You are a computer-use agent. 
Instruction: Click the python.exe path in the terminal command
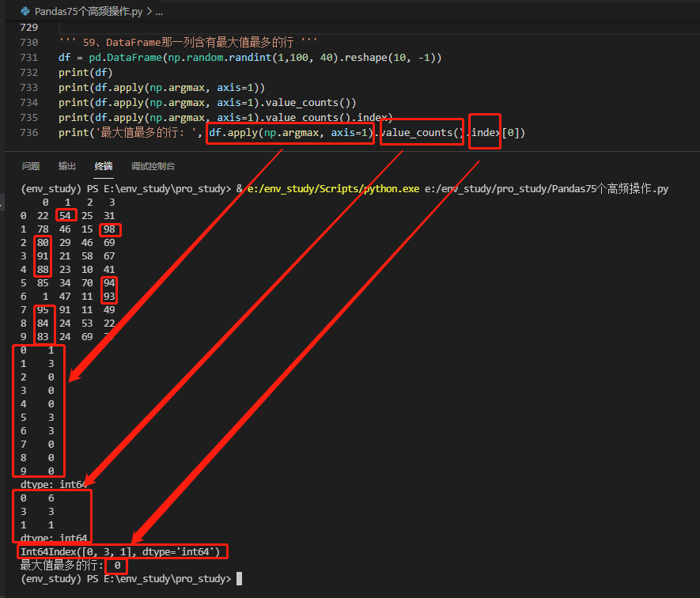334,189
